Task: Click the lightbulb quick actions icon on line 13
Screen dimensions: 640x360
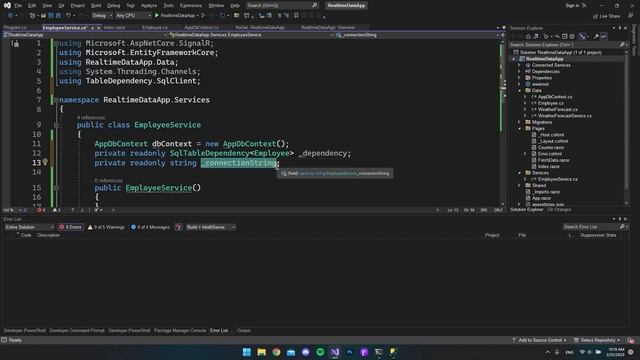Action: coord(45,162)
